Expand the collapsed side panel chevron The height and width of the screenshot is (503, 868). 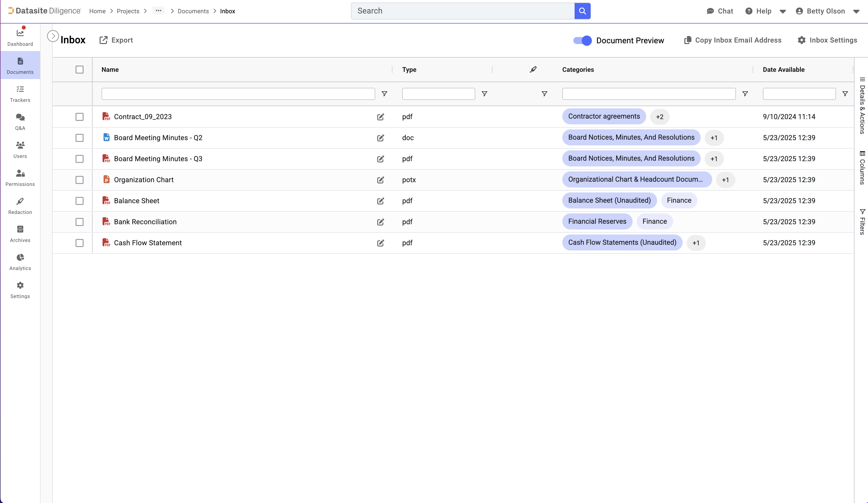(53, 36)
